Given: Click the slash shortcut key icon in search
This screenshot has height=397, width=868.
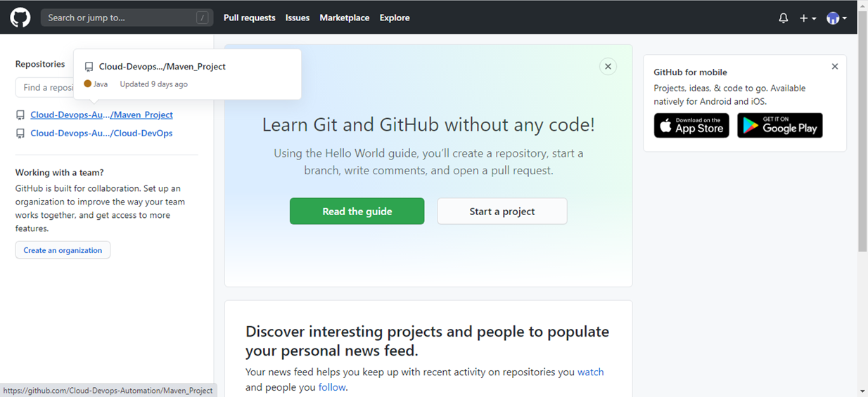Looking at the screenshot, I should pos(203,18).
